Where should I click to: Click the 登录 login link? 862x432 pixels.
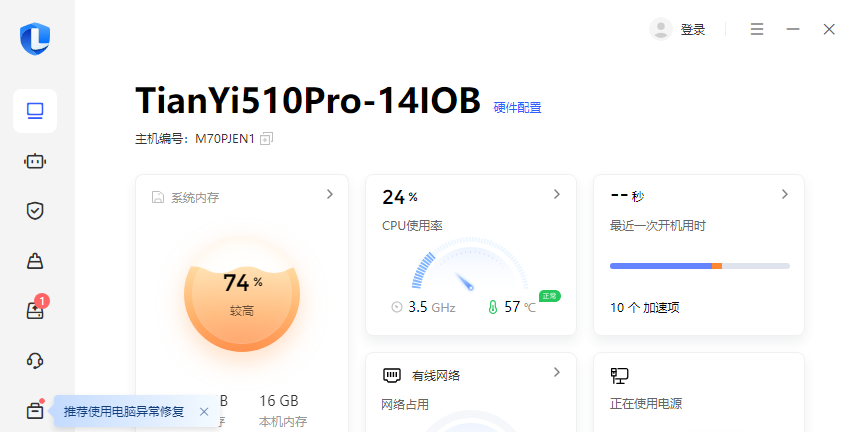click(x=693, y=30)
